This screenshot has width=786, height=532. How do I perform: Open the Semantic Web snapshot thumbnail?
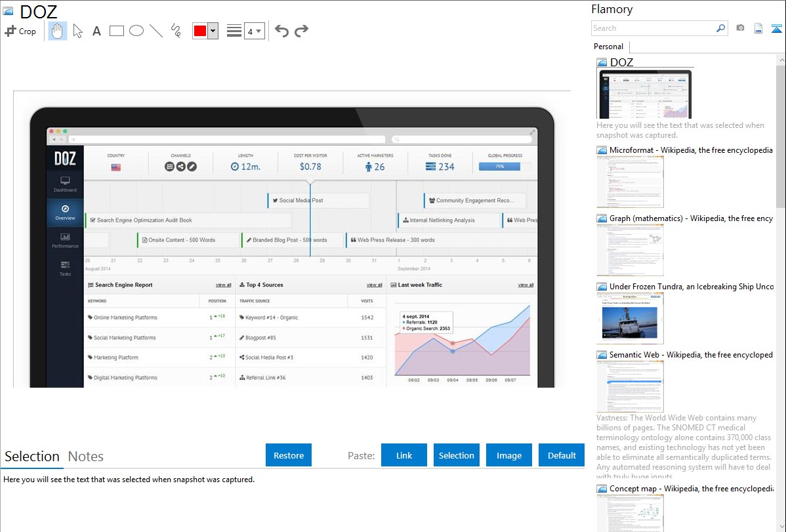point(630,386)
